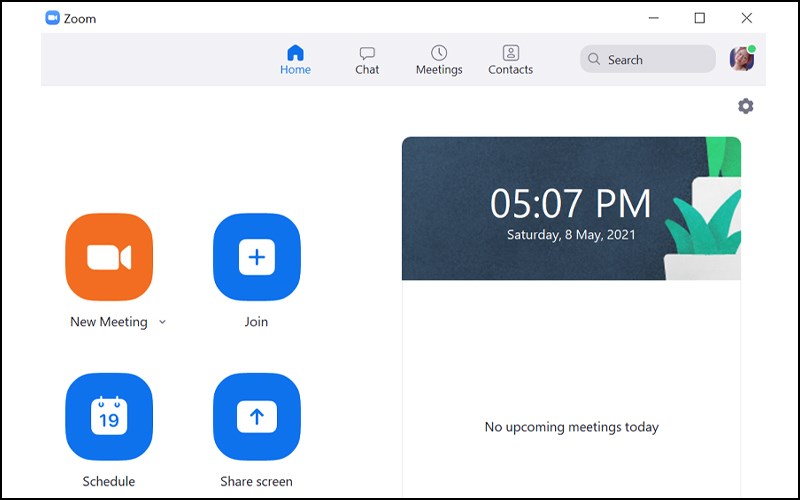Minimize the Zoom window

tap(653, 18)
